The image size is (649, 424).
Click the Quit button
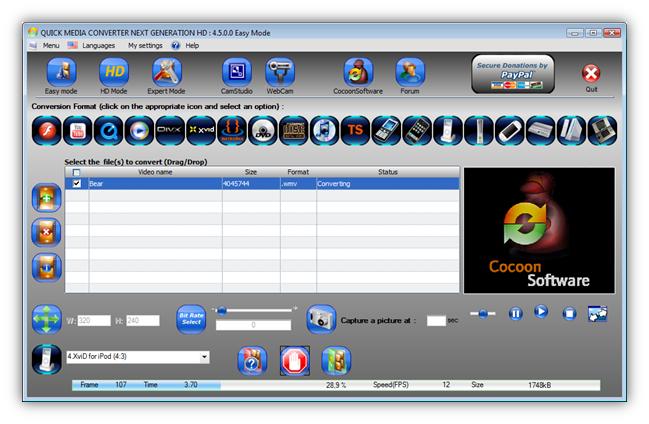tap(591, 74)
